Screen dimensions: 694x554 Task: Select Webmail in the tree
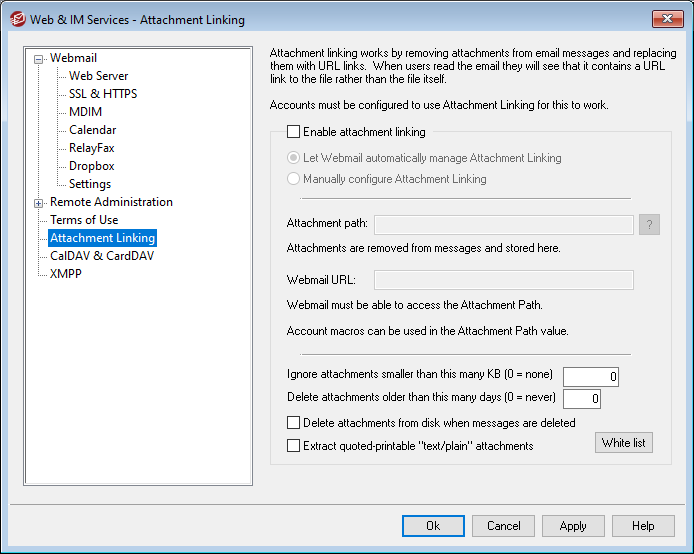(x=73, y=58)
